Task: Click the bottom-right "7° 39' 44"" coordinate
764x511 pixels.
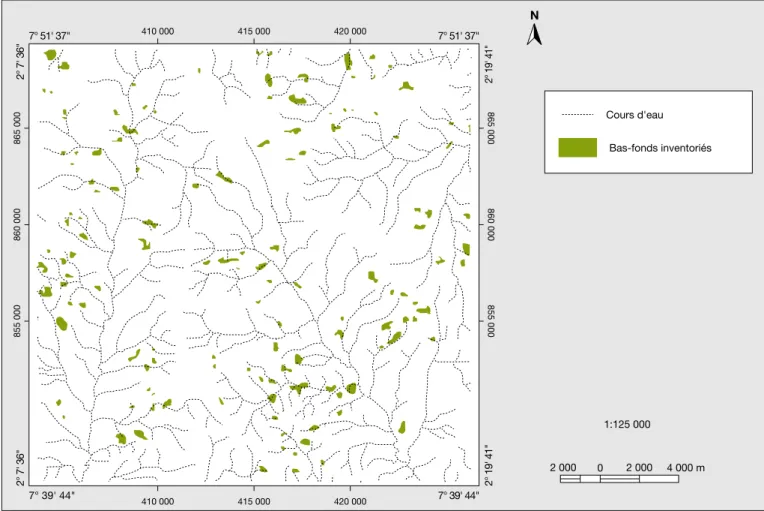Action: click(x=458, y=495)
